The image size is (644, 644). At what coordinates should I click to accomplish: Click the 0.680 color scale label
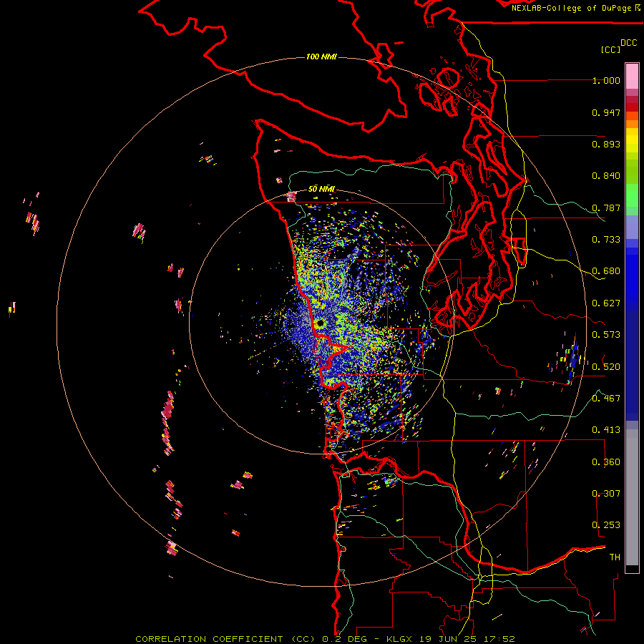click(x=606, y=271)
